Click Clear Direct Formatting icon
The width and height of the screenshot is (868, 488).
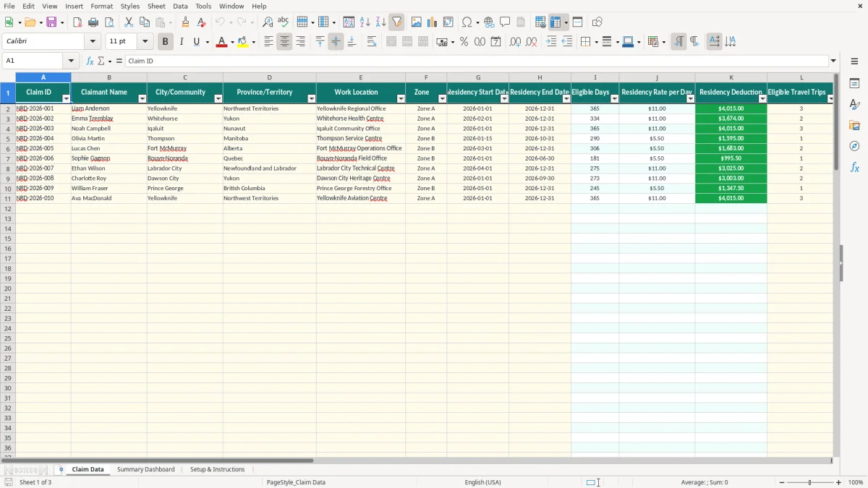click(202, 22)
